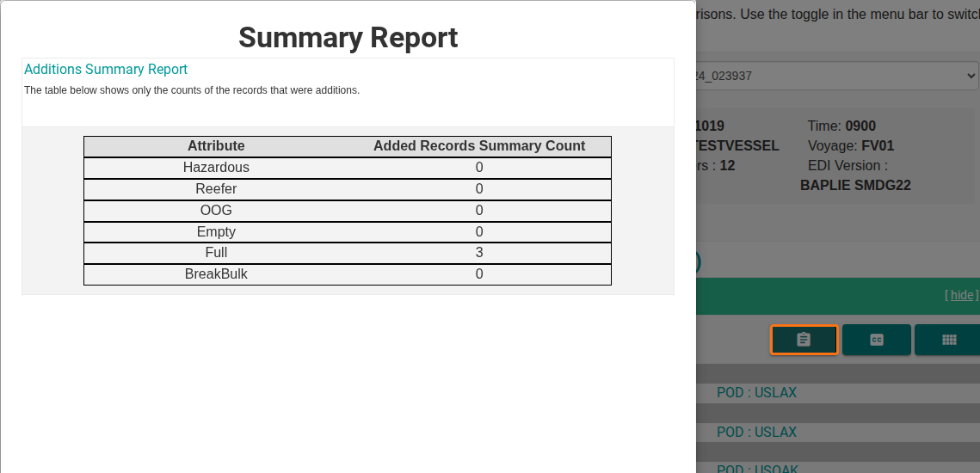Click the Voyage FV01 text
The width and height of the screenshot is (980, 473).
(851, 145)
